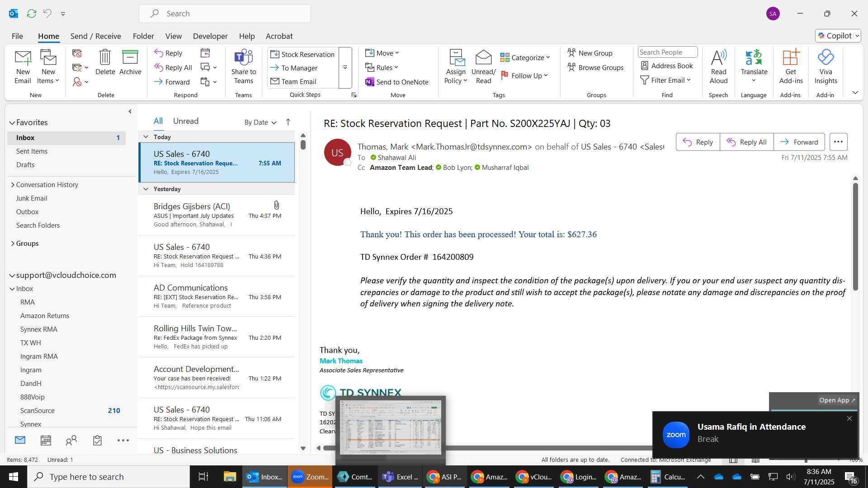Open Viva Insights
Viewport: 868px width, 488px height.
(826, 67)
